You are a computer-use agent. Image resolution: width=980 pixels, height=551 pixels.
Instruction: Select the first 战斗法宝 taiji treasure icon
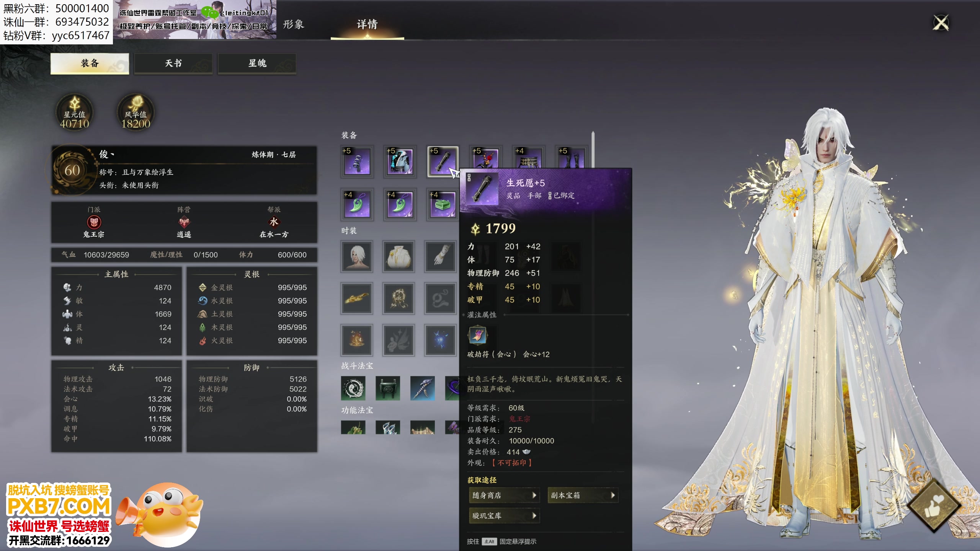[x=353, y=388]
